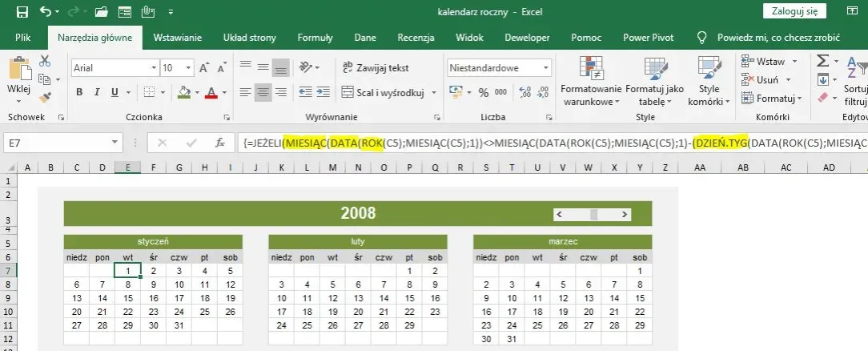
Task: Decrease decimal places
Action: click(x=543, y=92)
